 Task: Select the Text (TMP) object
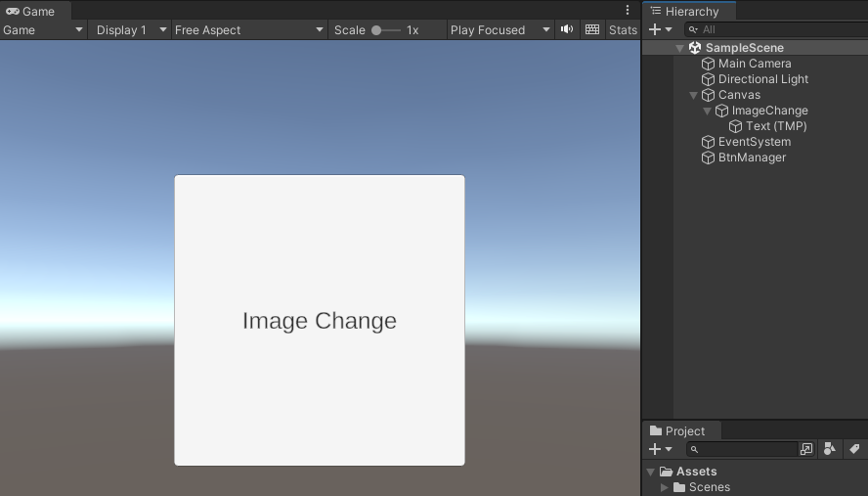(x=775, y=126)
